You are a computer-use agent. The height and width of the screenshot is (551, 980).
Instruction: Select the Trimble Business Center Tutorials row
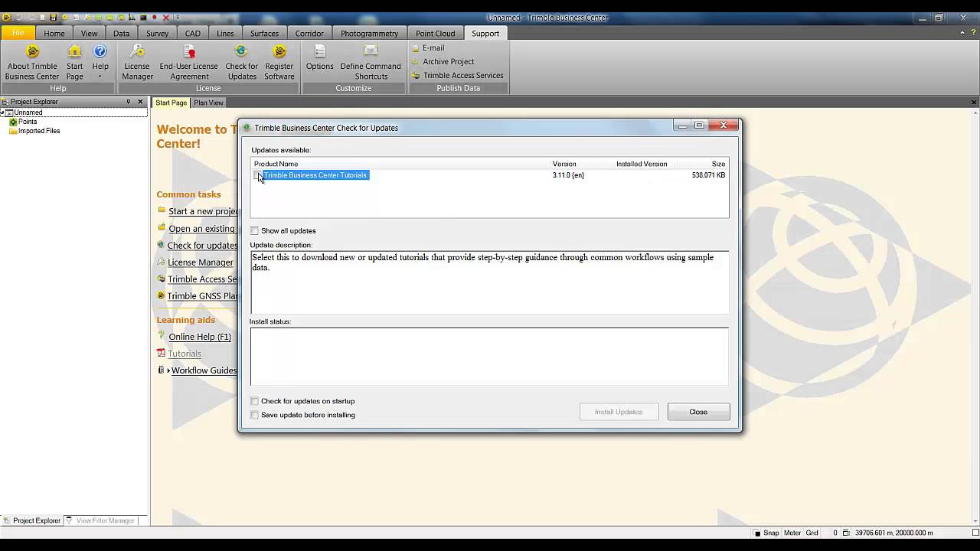(490, 175)
